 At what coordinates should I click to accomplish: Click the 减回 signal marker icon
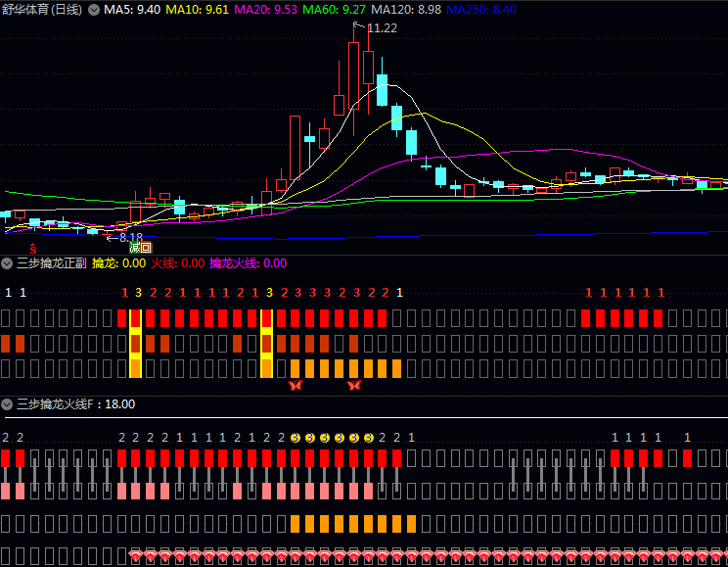141,249
